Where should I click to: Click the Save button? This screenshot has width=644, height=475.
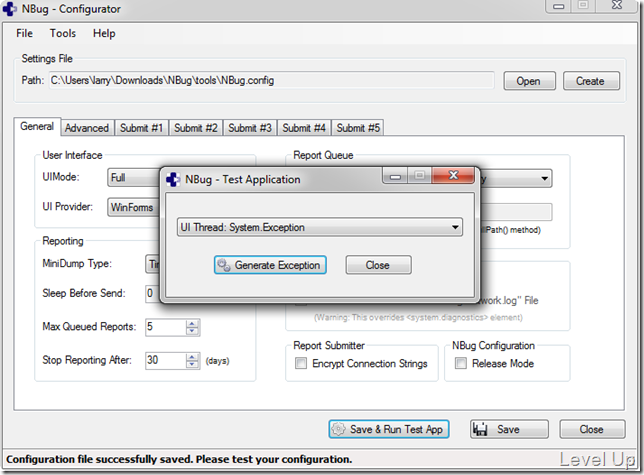[509, 429]
